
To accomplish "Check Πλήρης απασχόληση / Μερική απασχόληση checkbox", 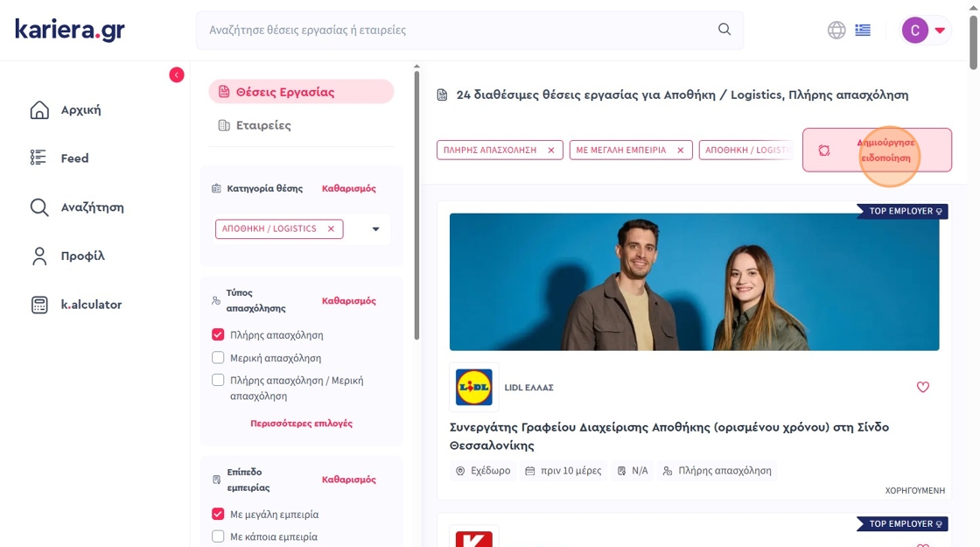I will (218, 380).
